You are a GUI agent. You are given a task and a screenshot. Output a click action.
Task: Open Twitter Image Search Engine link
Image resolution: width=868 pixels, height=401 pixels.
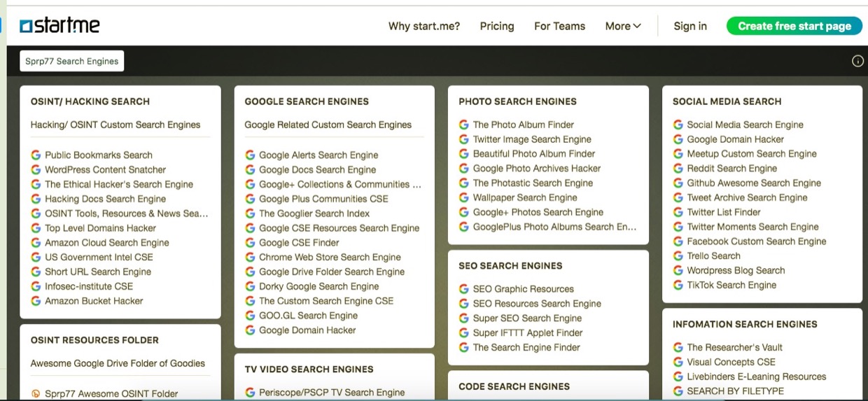click(532, 139)
